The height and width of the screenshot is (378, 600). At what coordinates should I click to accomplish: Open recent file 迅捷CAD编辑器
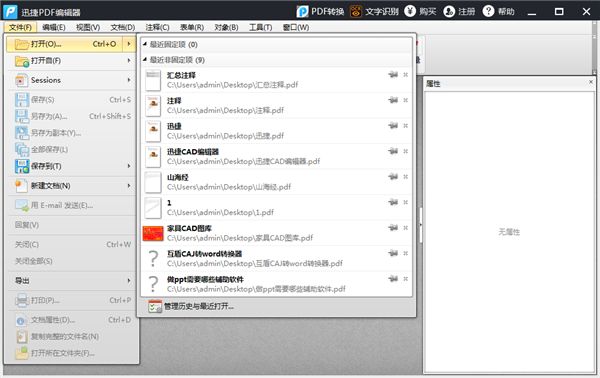277,156
